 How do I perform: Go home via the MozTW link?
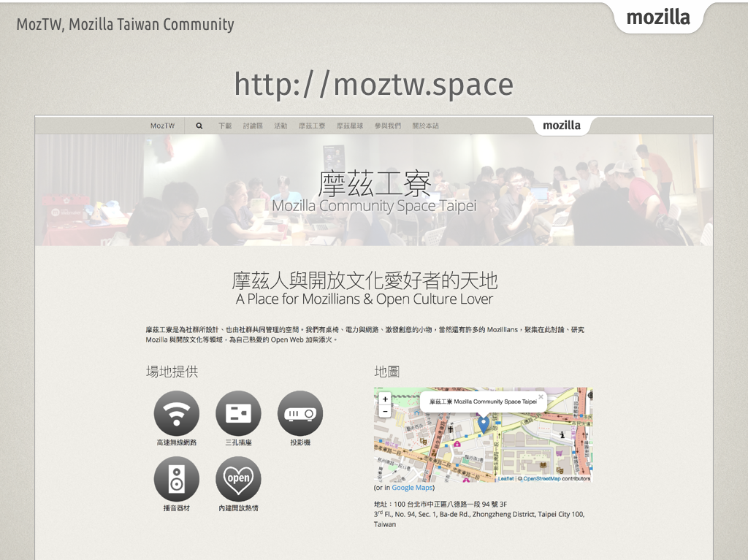162,126
